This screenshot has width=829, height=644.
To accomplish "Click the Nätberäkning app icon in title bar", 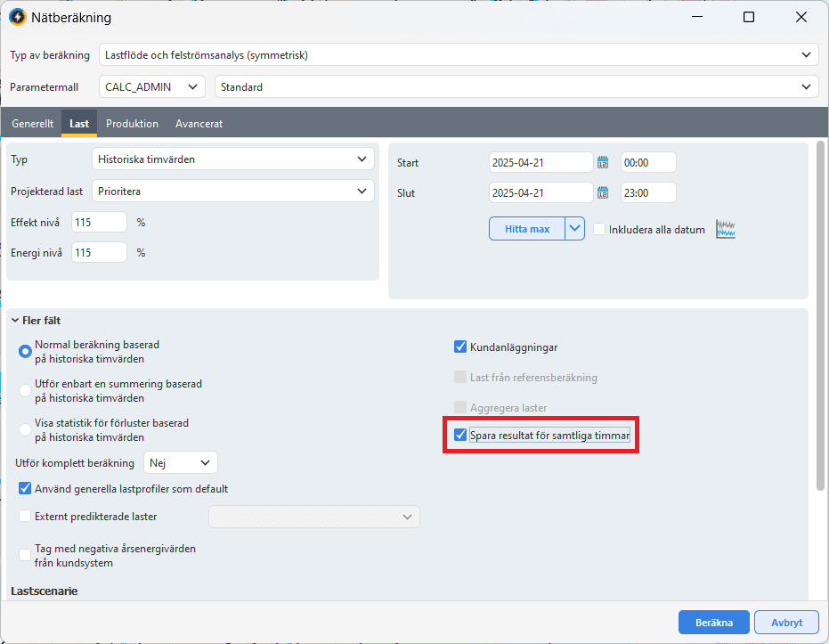I will 17,18.
